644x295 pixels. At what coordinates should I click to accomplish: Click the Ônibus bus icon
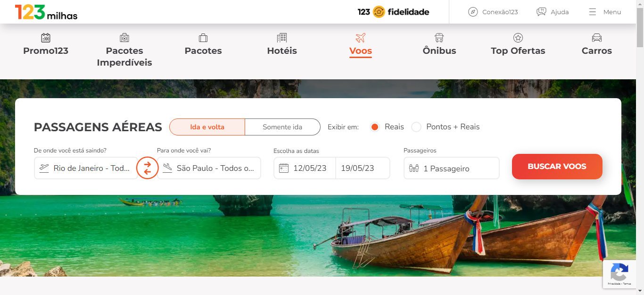click(439, 38)
